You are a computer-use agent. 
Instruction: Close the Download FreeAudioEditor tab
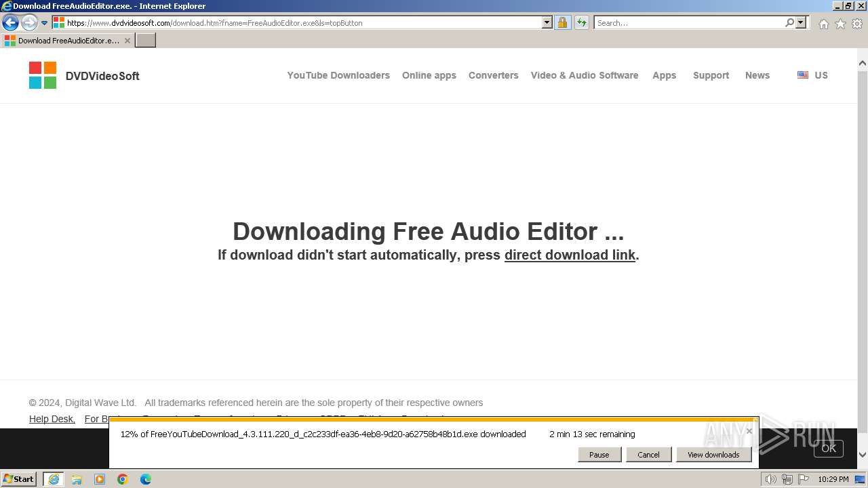(127, 41)
